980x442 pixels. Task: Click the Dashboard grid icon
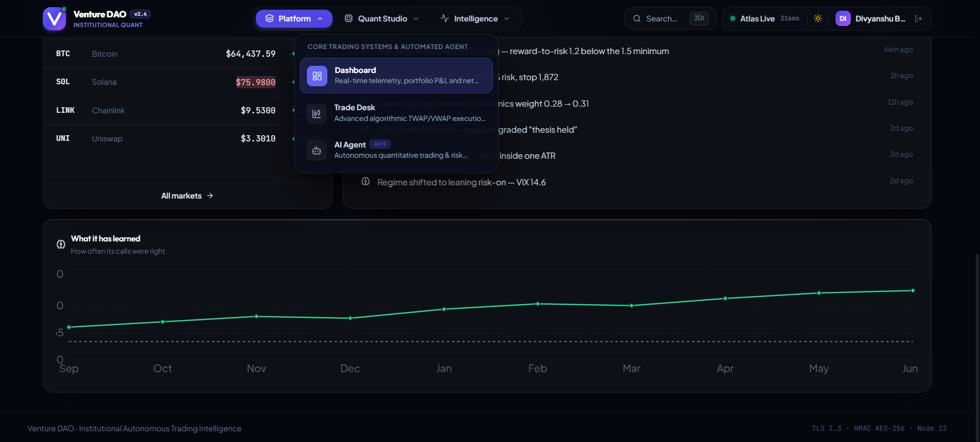(317, 76)
